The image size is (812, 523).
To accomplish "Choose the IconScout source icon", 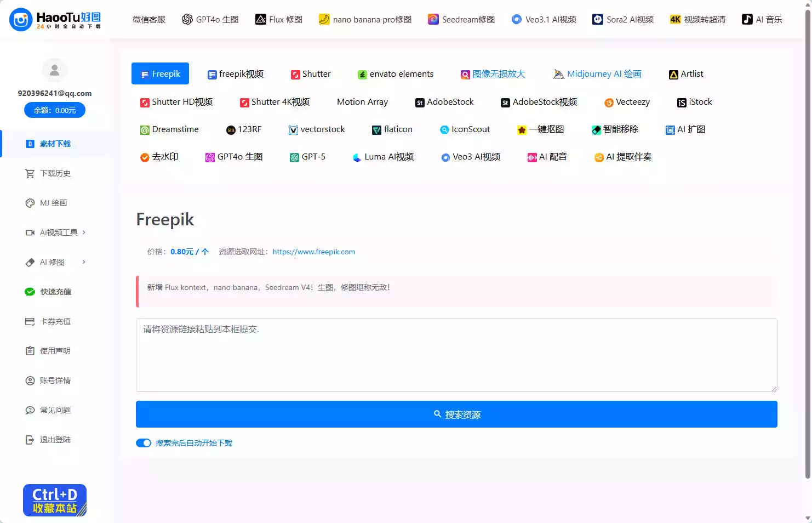I will 444,130.
